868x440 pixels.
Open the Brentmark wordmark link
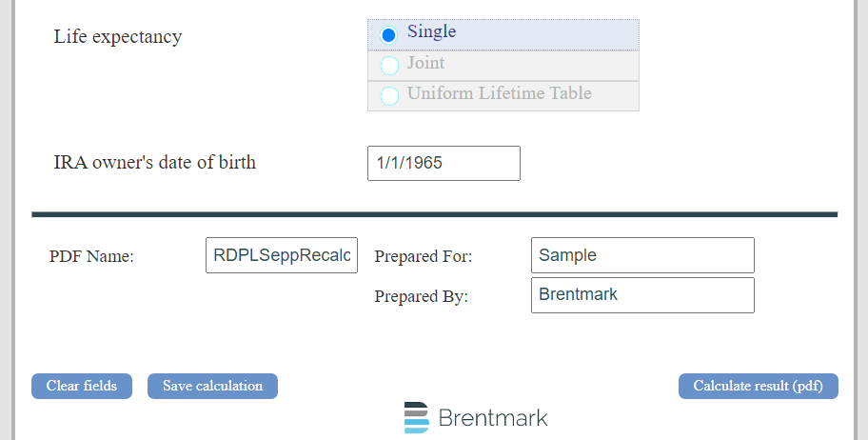coord(493,418)
